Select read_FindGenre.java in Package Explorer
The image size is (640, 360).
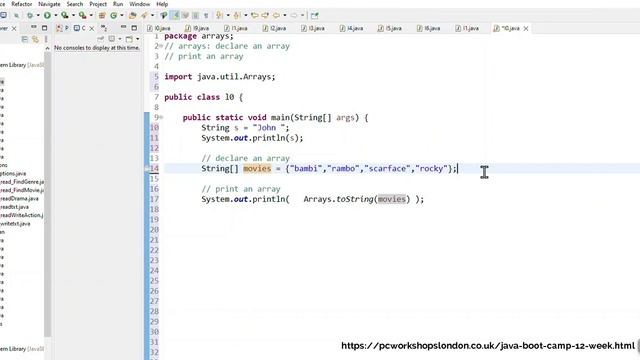[22, 182]
